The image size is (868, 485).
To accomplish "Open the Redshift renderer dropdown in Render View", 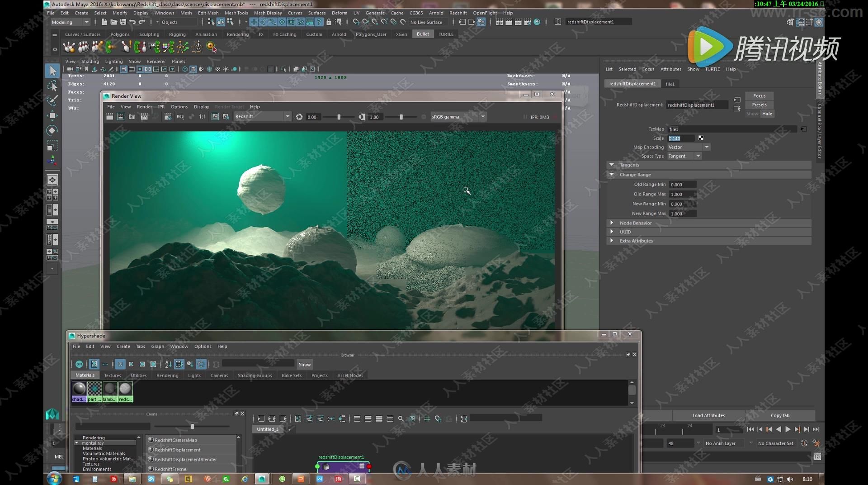I will tap(262, 117).
